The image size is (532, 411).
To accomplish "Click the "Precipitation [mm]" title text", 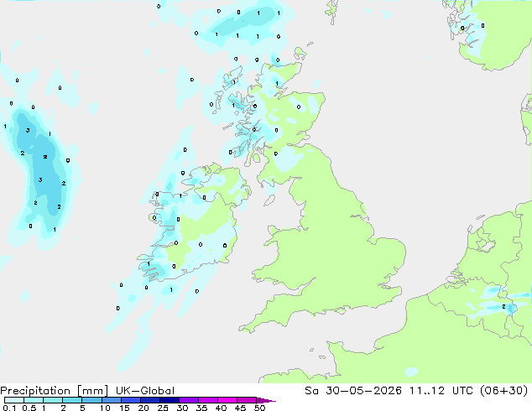I will 54,391.
